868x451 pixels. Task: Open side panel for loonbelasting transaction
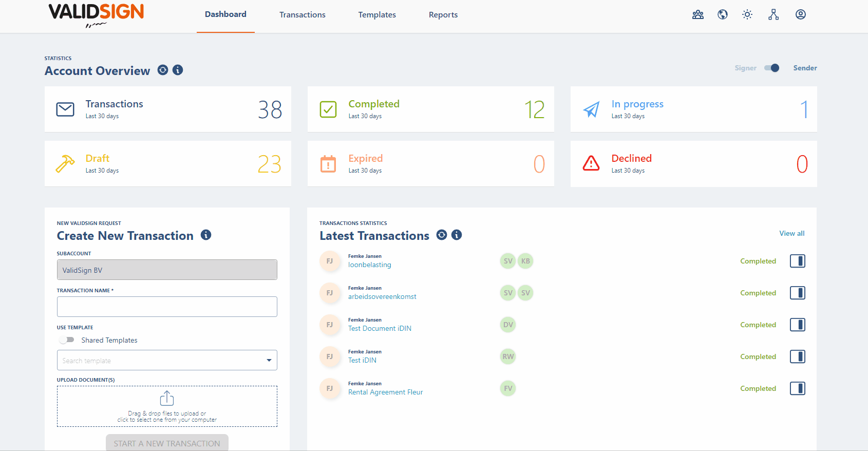tap(798, 261)
